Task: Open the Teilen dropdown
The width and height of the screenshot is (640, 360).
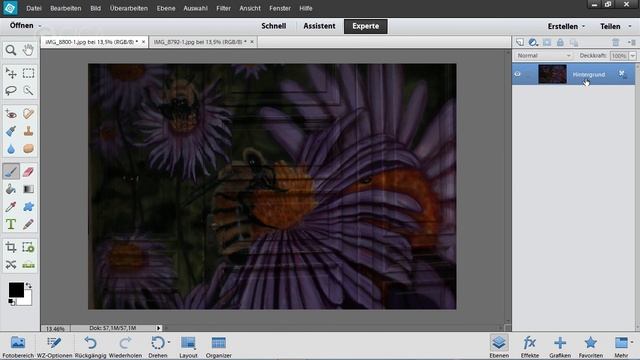Action: tap(616, 26)
